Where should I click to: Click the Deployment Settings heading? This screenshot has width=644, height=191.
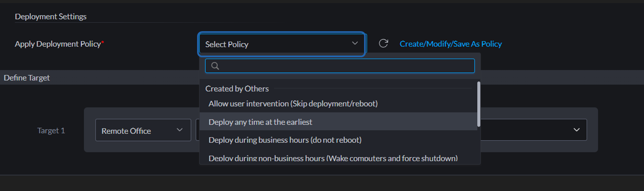[51, 16]
